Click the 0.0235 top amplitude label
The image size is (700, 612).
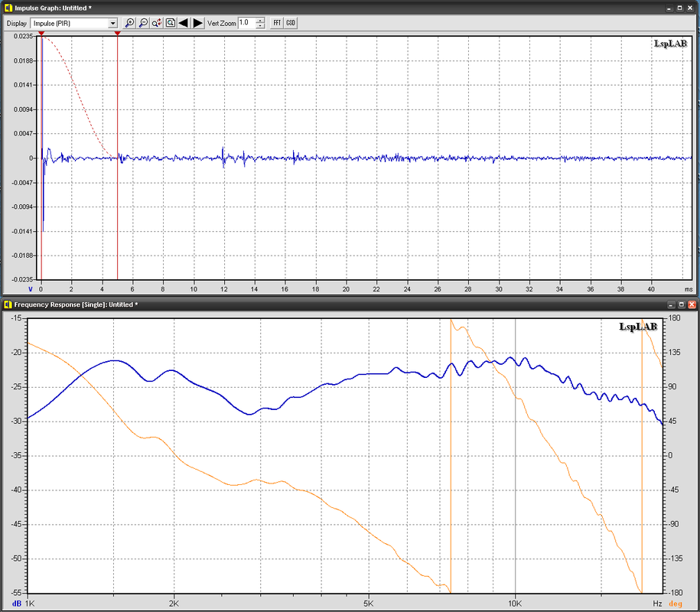click(x=23, y=36)
